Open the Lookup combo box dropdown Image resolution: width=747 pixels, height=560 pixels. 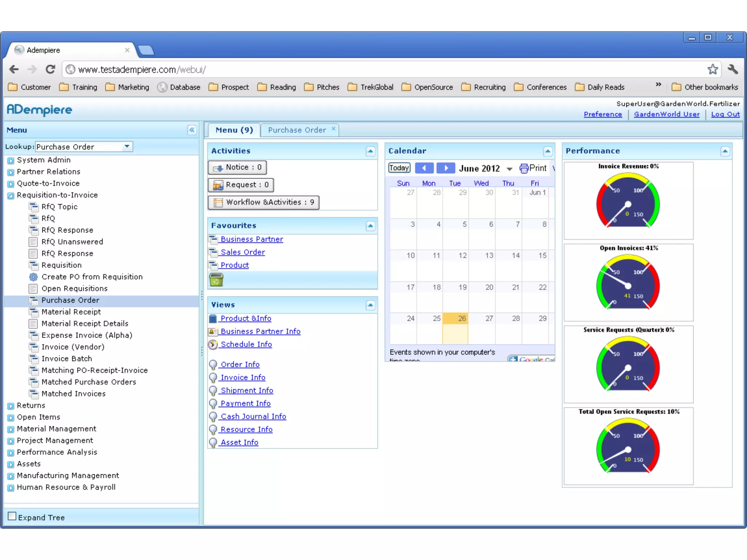click(x=127, y=147)
